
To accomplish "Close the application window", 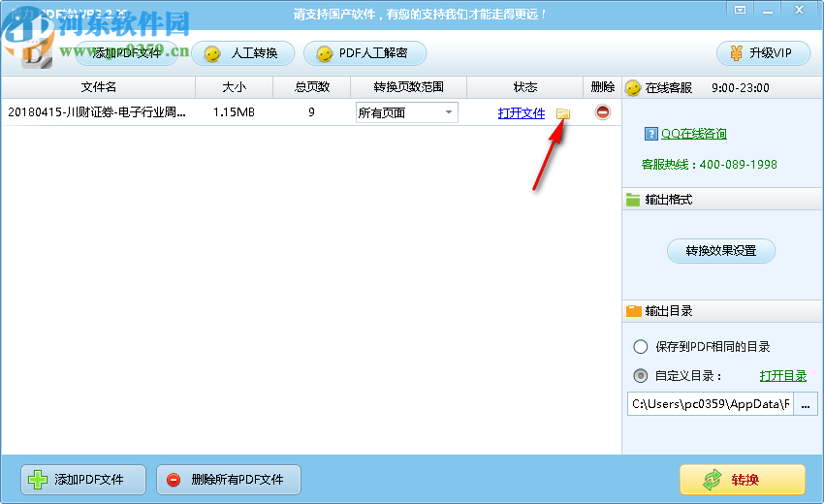I will [x=800, y=10].
